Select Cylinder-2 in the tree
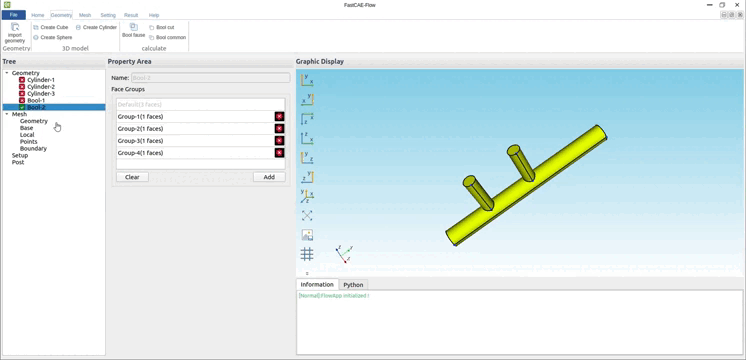 [41, 87]
